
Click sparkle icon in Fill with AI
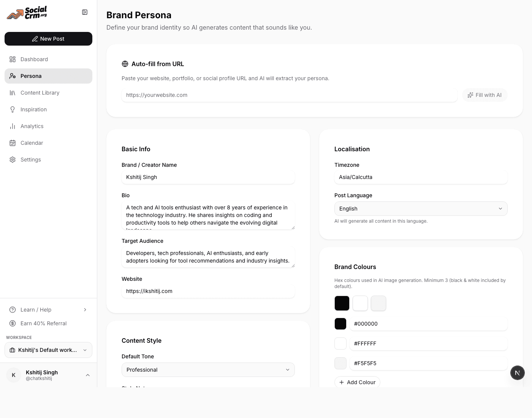point(470,95)
